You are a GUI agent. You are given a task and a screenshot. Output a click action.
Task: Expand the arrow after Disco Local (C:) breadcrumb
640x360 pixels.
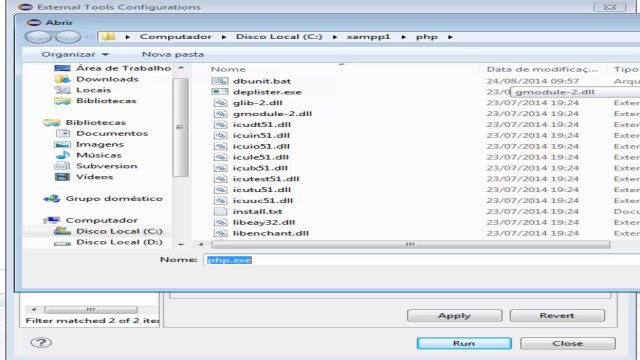pos(335,37)
